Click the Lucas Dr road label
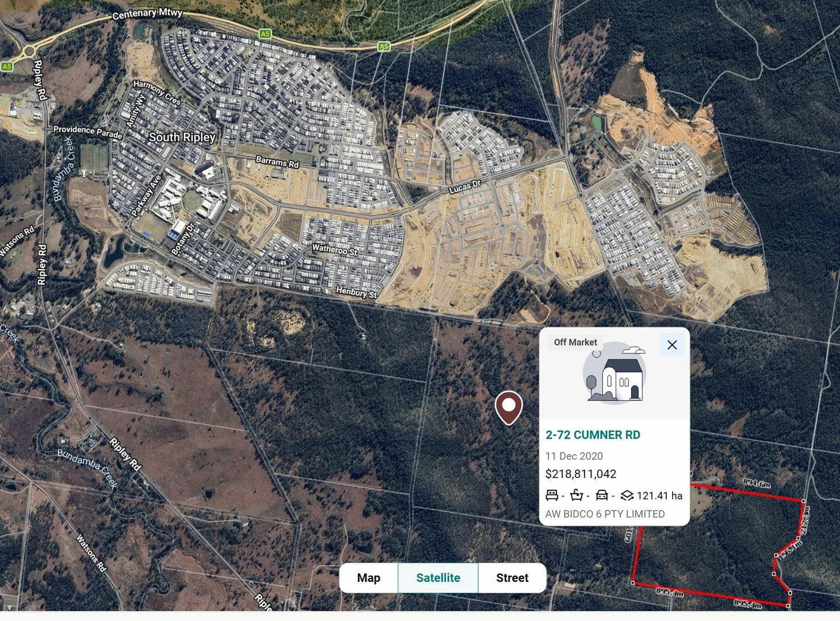Image resolution: width=840 pixels, height=621 pixels. click(465, 187)
